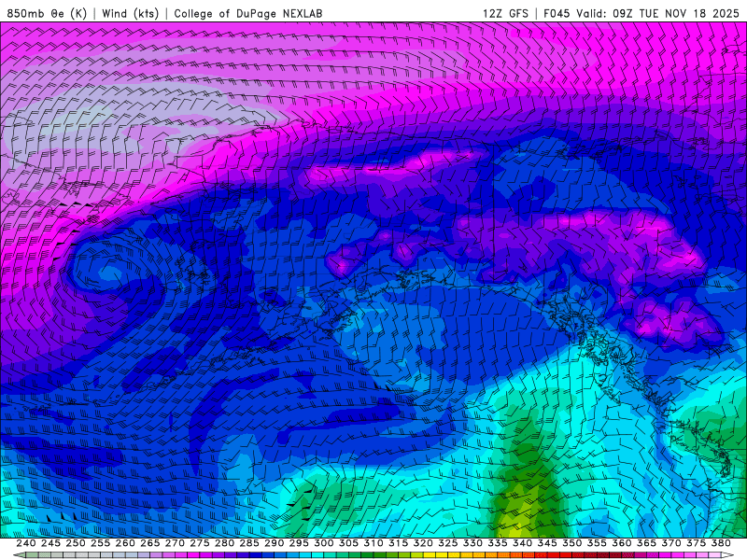This screenshot has width=747, height=560.
Task: Click the 355 legend value
Action: [x=597, y=543]
